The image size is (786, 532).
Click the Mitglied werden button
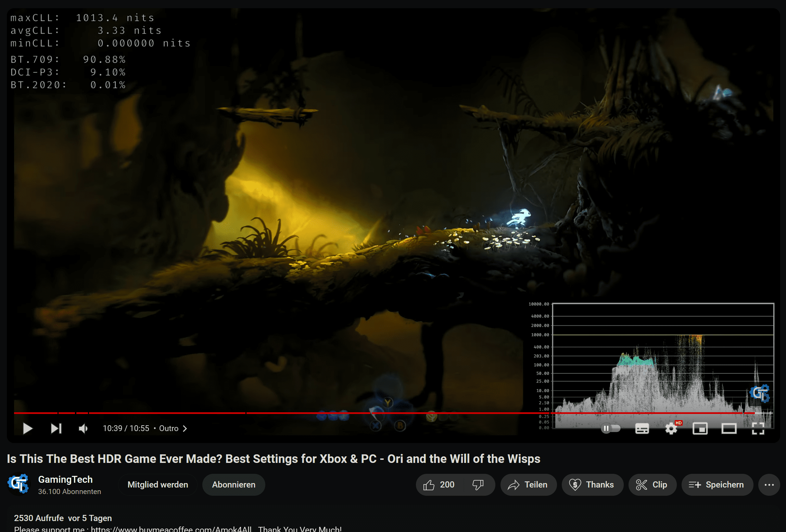[158, 484]
